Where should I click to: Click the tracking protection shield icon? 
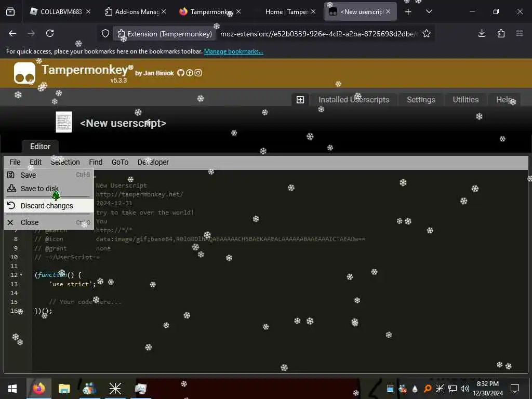coord(105,33)
